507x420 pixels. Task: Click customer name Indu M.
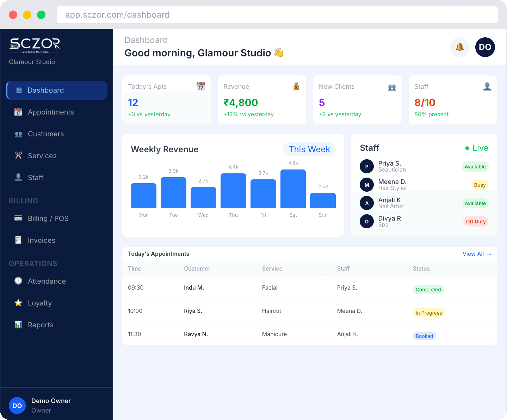coord(194,288)
